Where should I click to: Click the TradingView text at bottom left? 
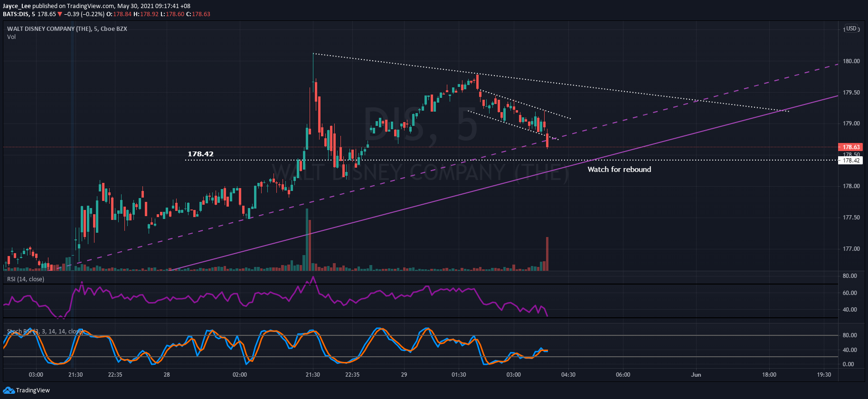(x=33, y=390)
